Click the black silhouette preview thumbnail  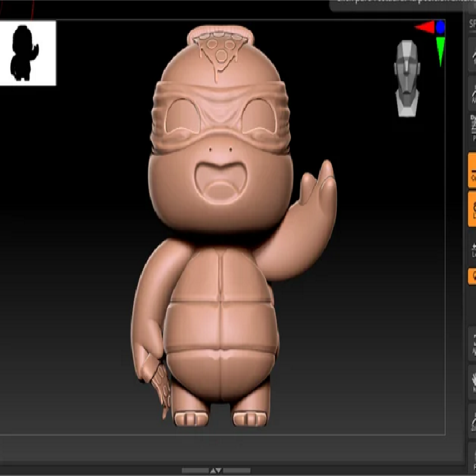(28, 53)
